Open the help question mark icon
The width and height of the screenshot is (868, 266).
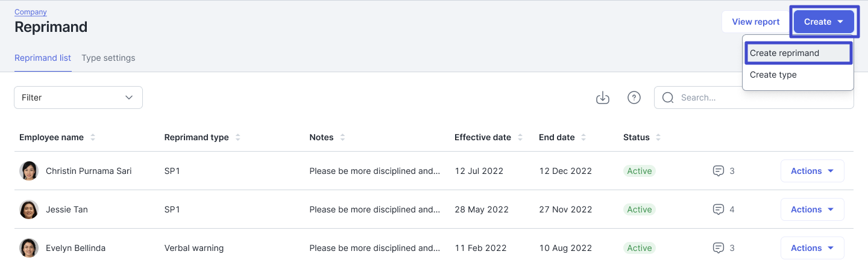[x=634, y=97]
